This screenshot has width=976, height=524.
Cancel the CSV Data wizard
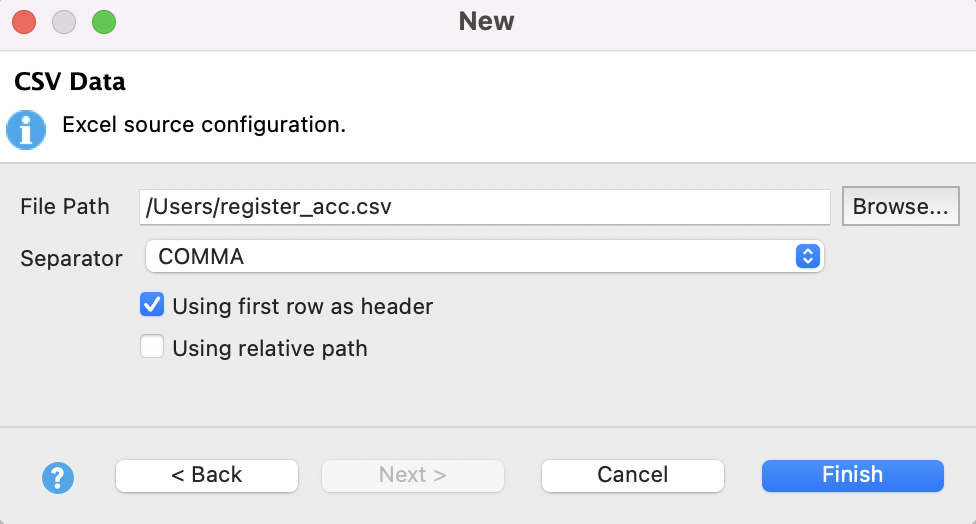click(x=632, y=475)
